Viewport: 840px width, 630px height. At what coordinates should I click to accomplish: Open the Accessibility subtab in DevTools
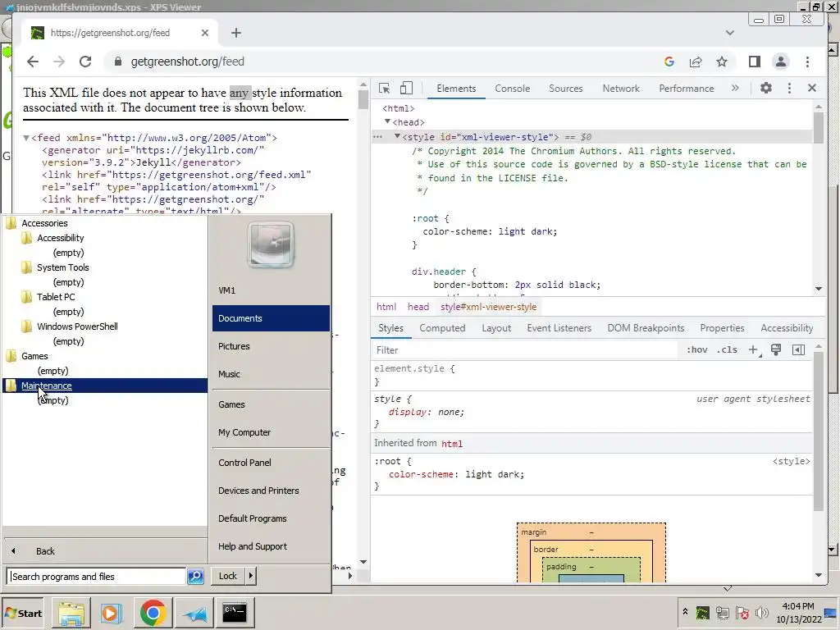click(787, 328)
